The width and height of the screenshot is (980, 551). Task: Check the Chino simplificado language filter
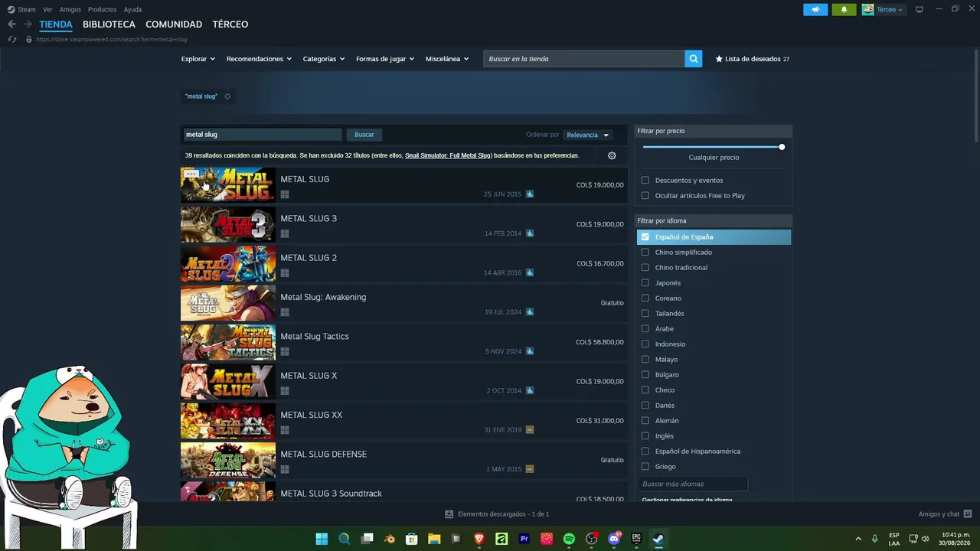click(x=645, y=253)
